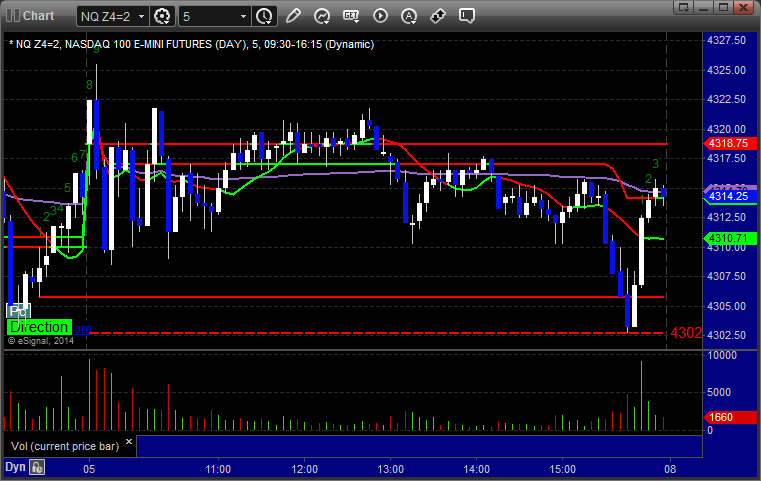Expand the interval 5 dropdown
This screenshot has width=761, height=481.
click(x=243, y=17)
